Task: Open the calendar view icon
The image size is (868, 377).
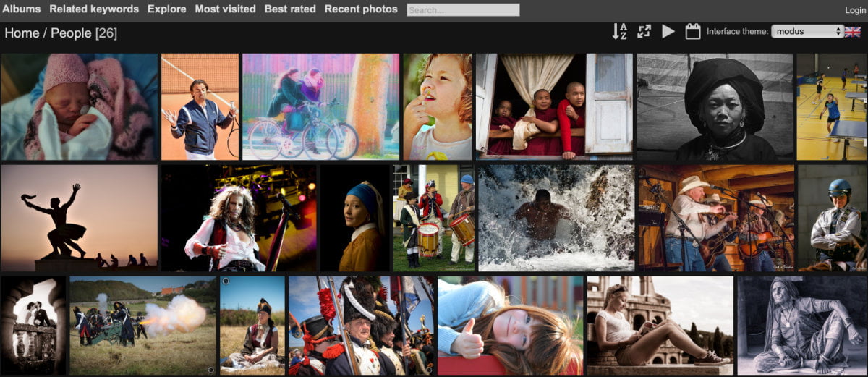Action: (x=693, y=32)
